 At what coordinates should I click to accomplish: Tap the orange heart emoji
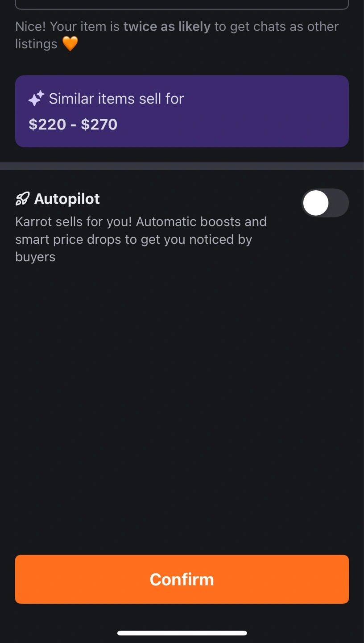(x=70, y=44)
